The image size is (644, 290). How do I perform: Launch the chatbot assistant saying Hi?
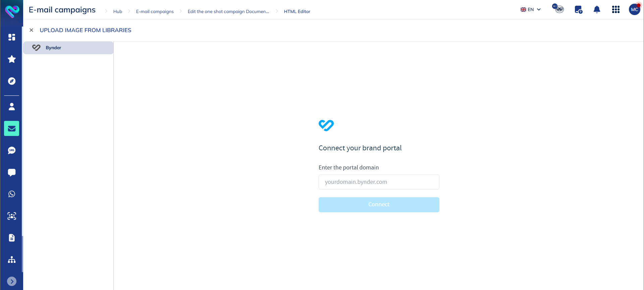558,9
